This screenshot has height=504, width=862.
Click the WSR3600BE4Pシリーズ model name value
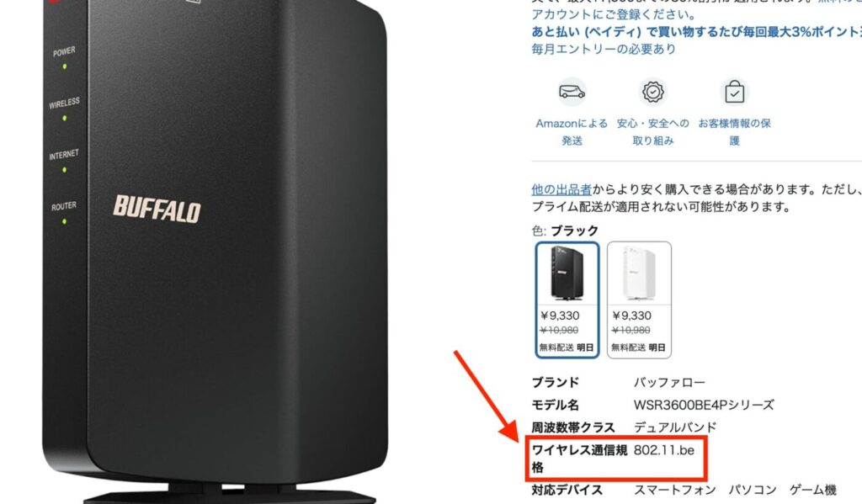(x=704, y=405)
